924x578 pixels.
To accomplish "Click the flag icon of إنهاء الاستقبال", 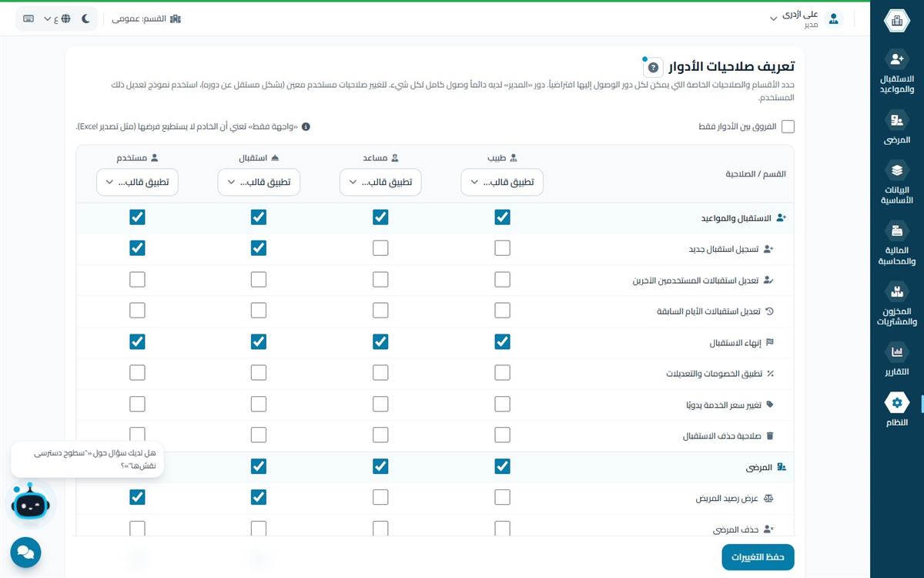I will tap(769, 342).
